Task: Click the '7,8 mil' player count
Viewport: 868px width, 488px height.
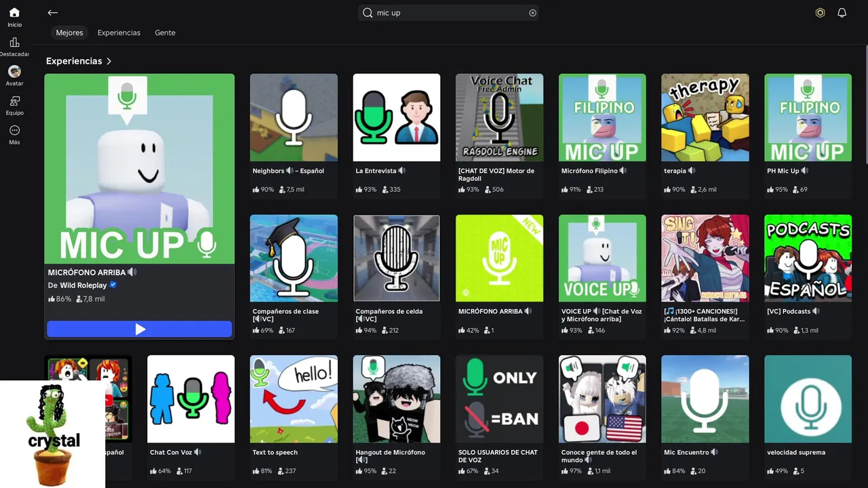Action: 94,299
